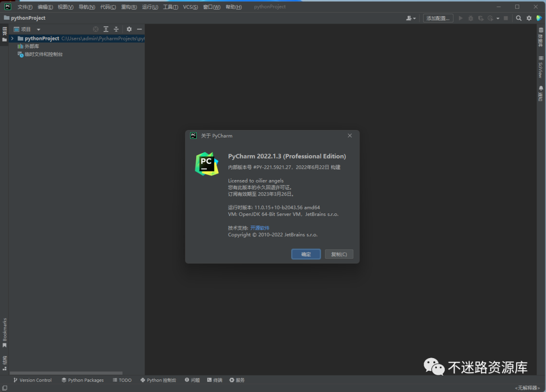The width and height of the screenshot is (546, 392).
Task: Open the VCS(S) menu
Action: pos(190,7)
